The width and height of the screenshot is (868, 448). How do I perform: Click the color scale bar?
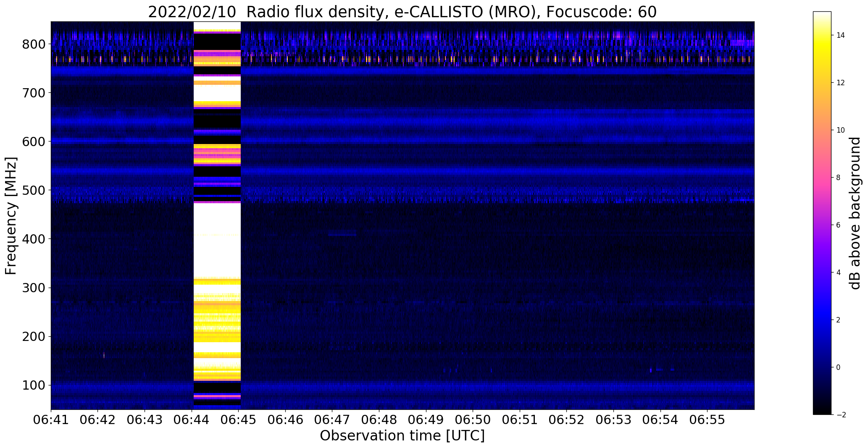tap(822, 213)
